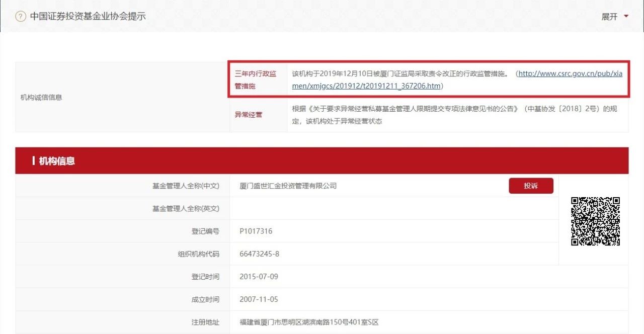The image size is (644, 334).
Task: Click the 基金管理人全称(中文) label
Action: (186, 186)
